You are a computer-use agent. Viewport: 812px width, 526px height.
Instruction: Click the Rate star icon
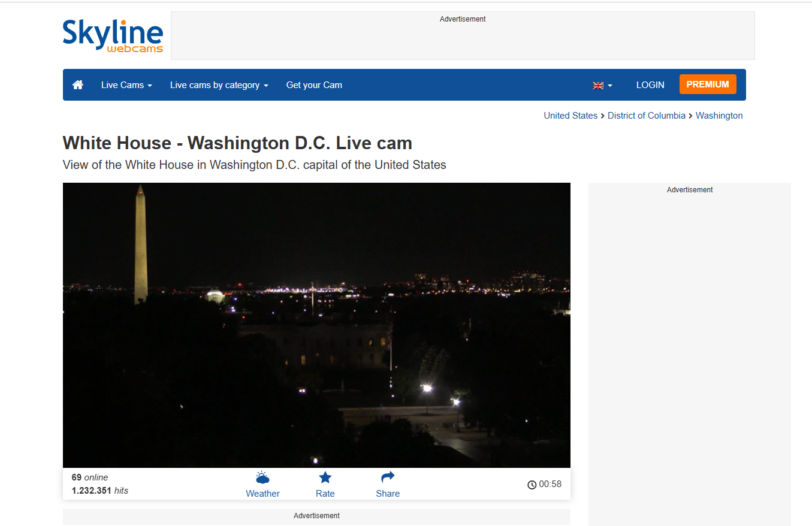(325, 477)
